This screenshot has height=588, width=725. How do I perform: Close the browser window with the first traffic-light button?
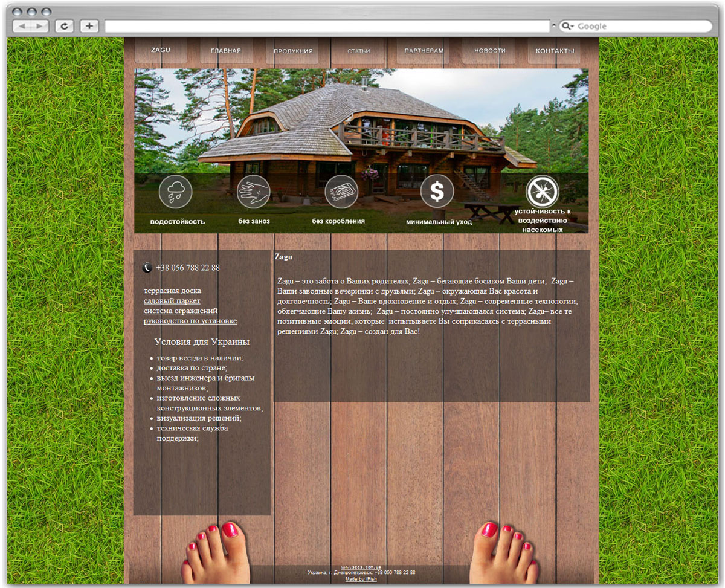[x=17, y=11]
